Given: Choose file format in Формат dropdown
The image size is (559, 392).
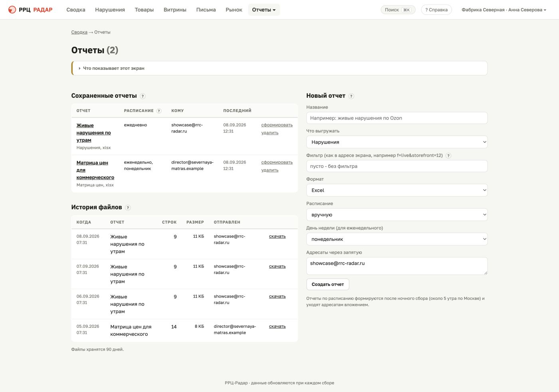Looking at the screenshot, I should tap(397, 190).
